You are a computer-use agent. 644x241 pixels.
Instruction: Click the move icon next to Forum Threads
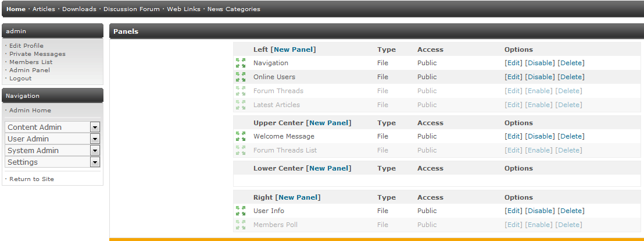click(x=241, y=91)
